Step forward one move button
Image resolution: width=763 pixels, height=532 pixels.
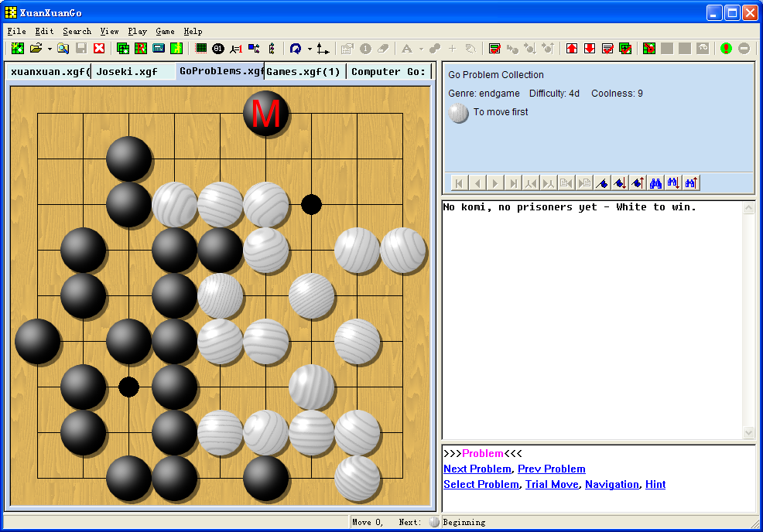(495, 183)
